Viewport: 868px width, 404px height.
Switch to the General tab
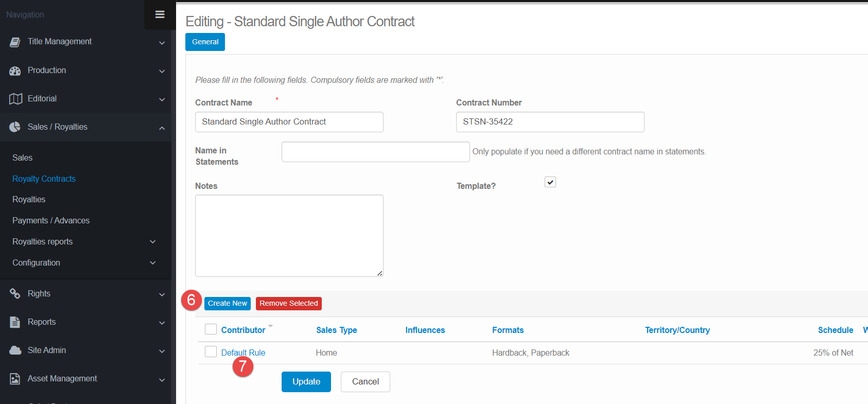[205, 42]
